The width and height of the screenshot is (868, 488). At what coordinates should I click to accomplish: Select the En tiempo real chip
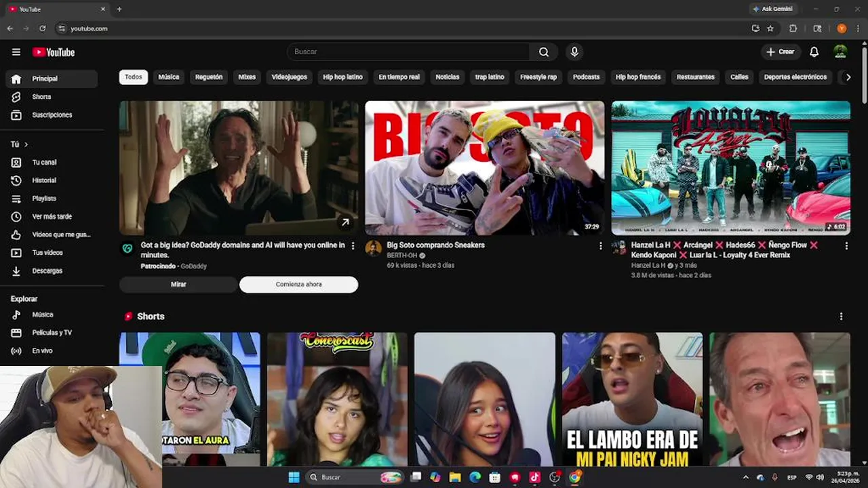point(399,77)
